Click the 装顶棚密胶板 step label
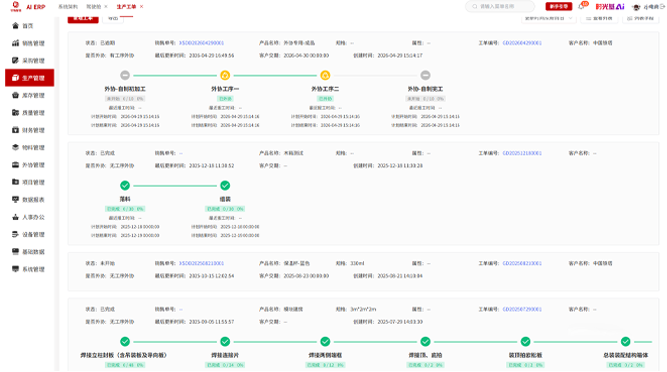The height and width of the screenshot is (372, 667). [x=525, y=355]
